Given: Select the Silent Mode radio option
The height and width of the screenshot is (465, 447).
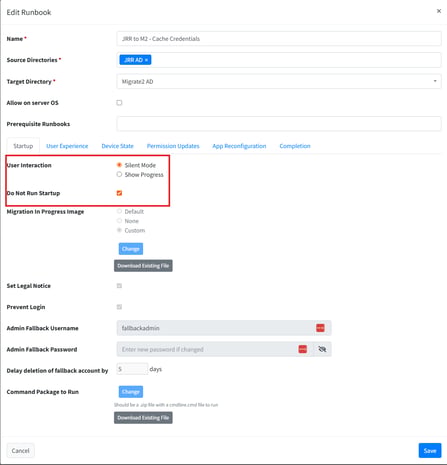Looking at the screenshot, I should tap(119, 165).
